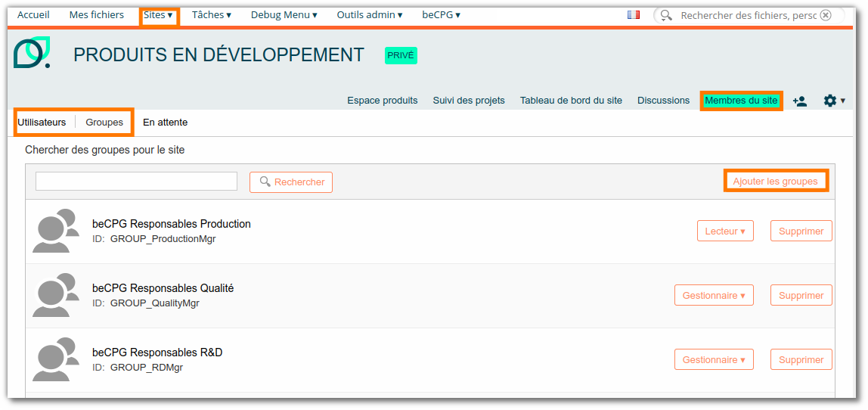This screenshot has height=410, width=868.
Task: Click the top Rechercher des fichiers search field
Action: tap(748, 15)
